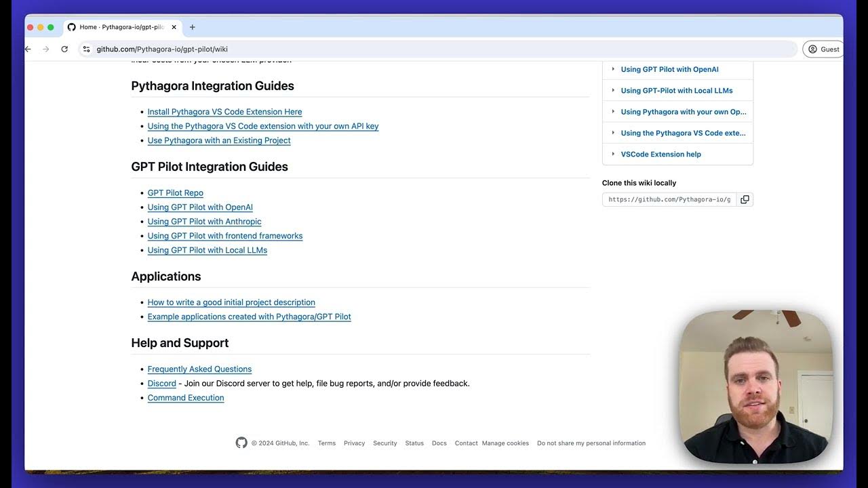
Task: Open Install Pythagora VS Code Extension Here
Action: pos(224,112)
